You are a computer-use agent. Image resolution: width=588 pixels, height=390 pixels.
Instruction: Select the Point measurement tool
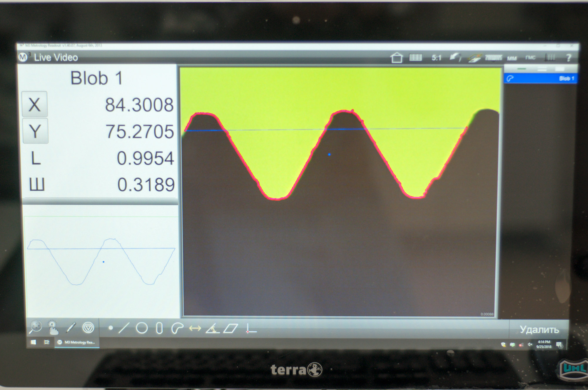coord(111,328)
